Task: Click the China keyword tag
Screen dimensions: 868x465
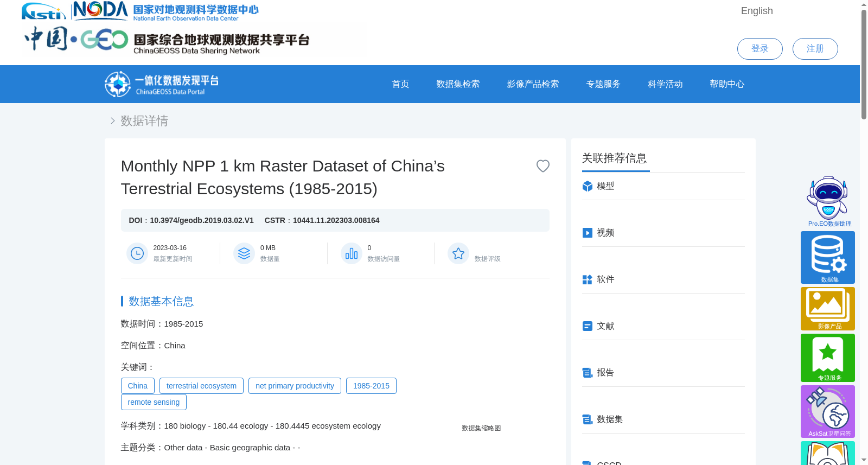Action: click(x=138, y=386)
